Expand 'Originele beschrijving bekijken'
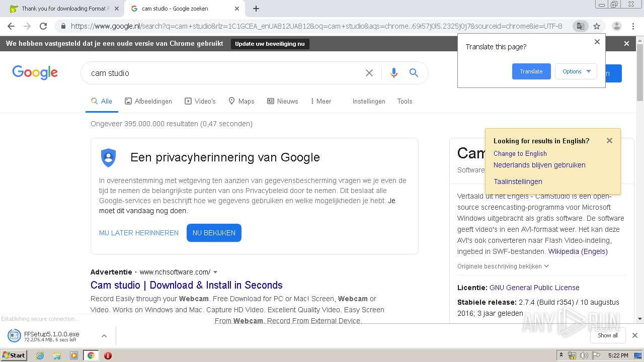Image resolution: width=644 pixels, height=362 pixels. point(503,266)
